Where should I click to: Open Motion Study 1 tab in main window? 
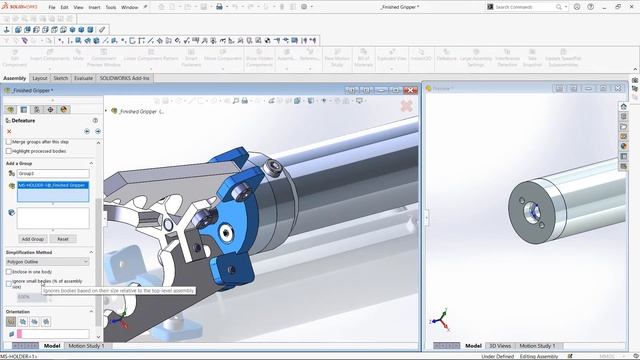pos(86,346)
